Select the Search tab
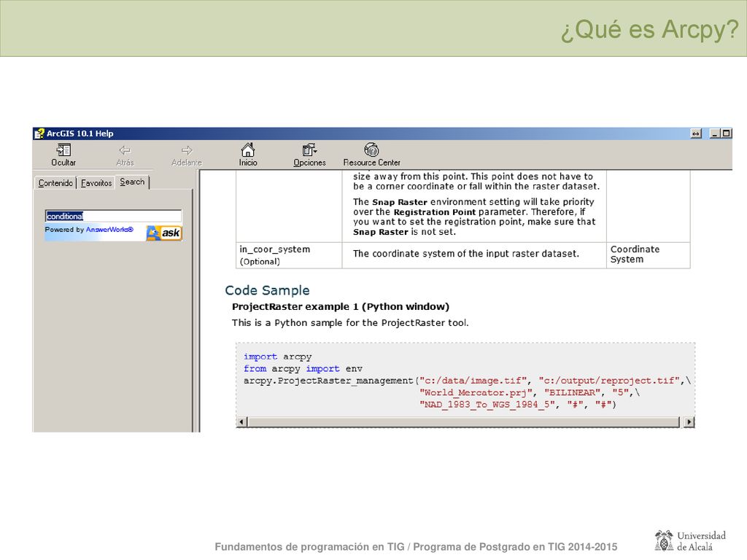This screenshot has width=747, height=560. pyautogui.click(x=132, y=182)
